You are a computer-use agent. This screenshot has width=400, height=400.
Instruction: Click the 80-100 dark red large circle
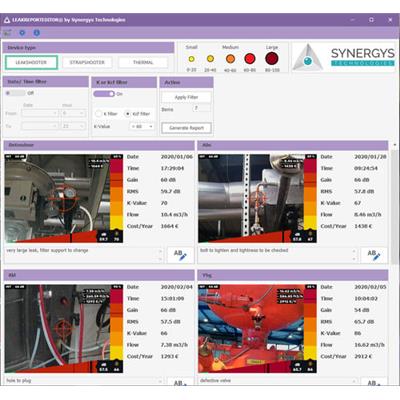[x=272, y=58]
